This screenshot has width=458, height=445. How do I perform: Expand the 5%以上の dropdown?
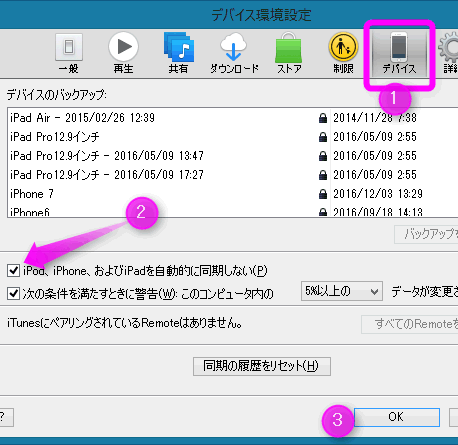[342, 291]
